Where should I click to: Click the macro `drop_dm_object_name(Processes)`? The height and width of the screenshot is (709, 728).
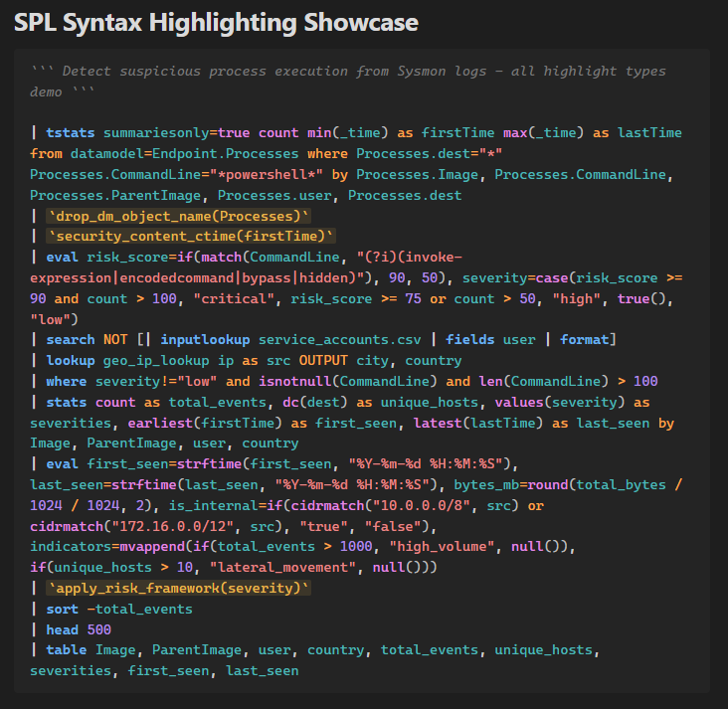[x=179, y=216]
